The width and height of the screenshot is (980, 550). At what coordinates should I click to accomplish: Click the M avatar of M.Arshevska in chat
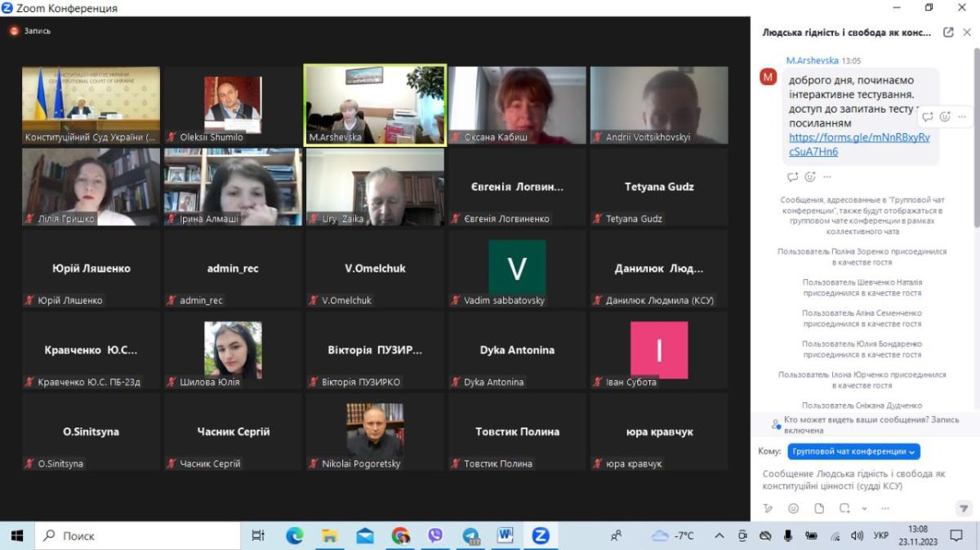[768, 77]
